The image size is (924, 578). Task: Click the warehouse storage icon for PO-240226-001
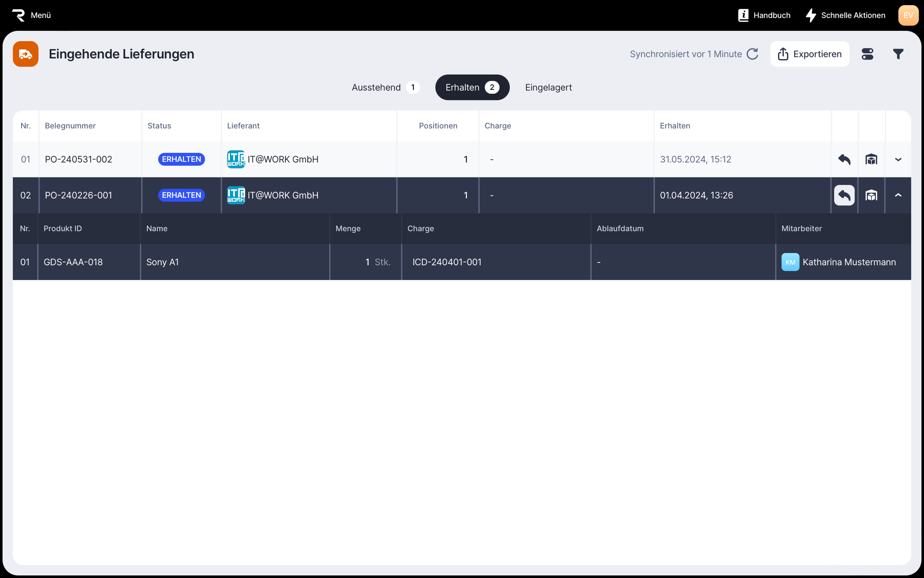point(871,195)
